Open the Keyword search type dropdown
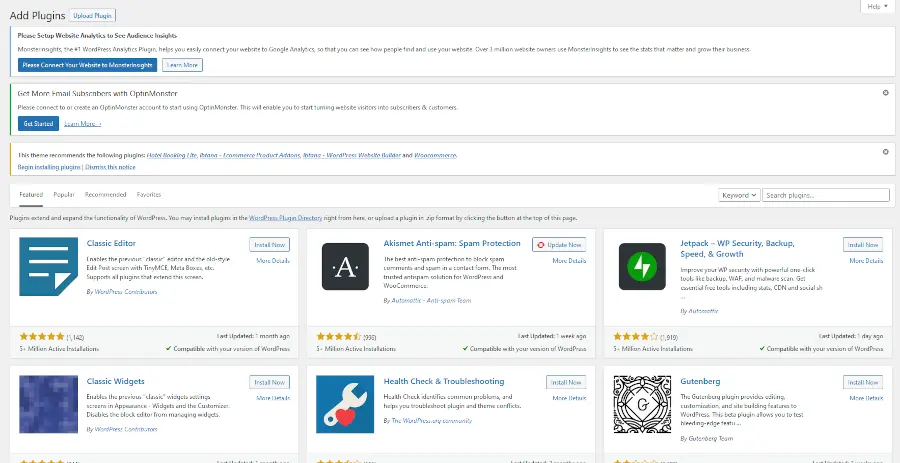This screenshot has height=463, width=900. [739, 195]
